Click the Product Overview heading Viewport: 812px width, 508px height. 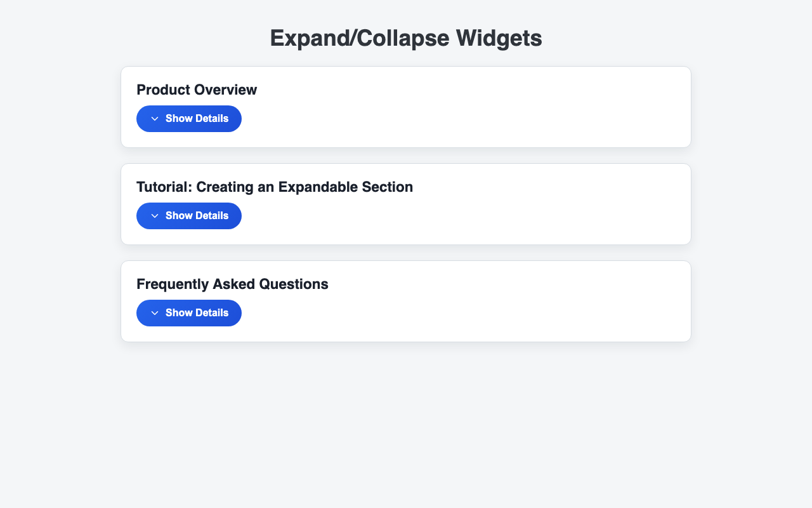tap(197, 90)
